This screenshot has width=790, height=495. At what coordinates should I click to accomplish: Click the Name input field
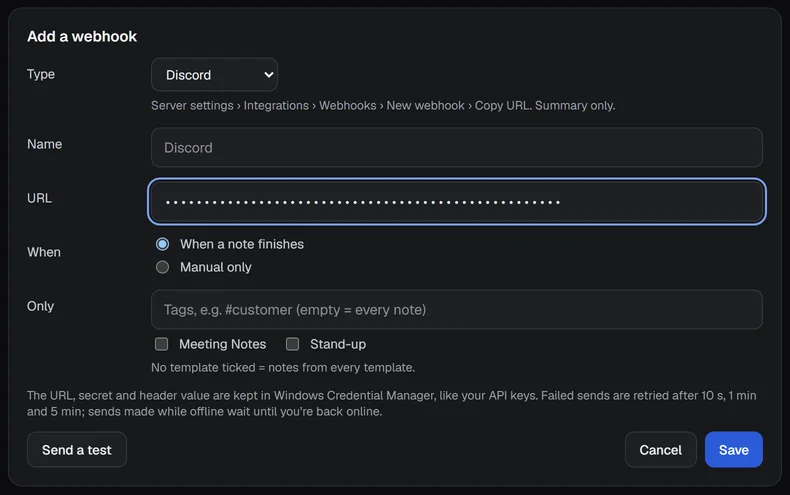pos(456,147)
